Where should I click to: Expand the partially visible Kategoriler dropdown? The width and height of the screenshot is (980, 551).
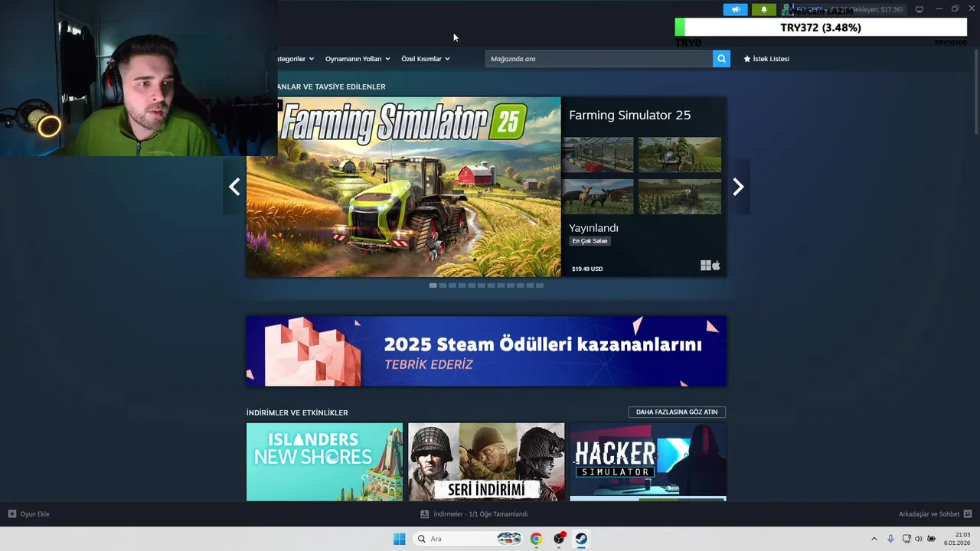click(x=296, y=59)
